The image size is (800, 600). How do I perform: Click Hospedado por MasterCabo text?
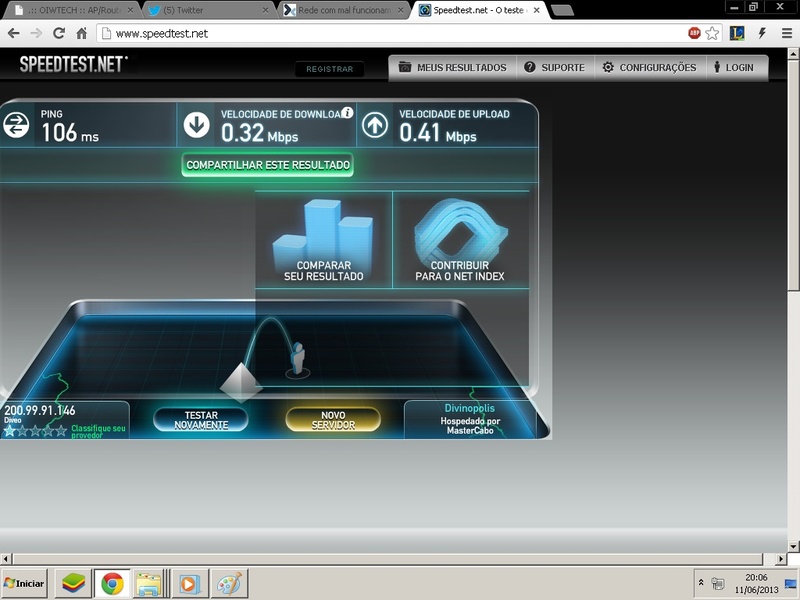(x=470, y=426)
